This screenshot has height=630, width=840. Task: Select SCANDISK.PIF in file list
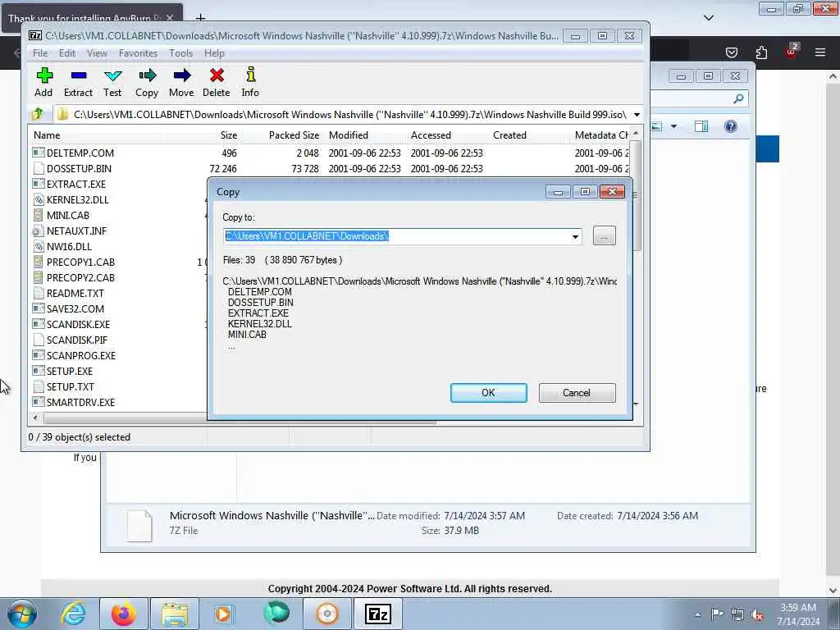(77, 340)
